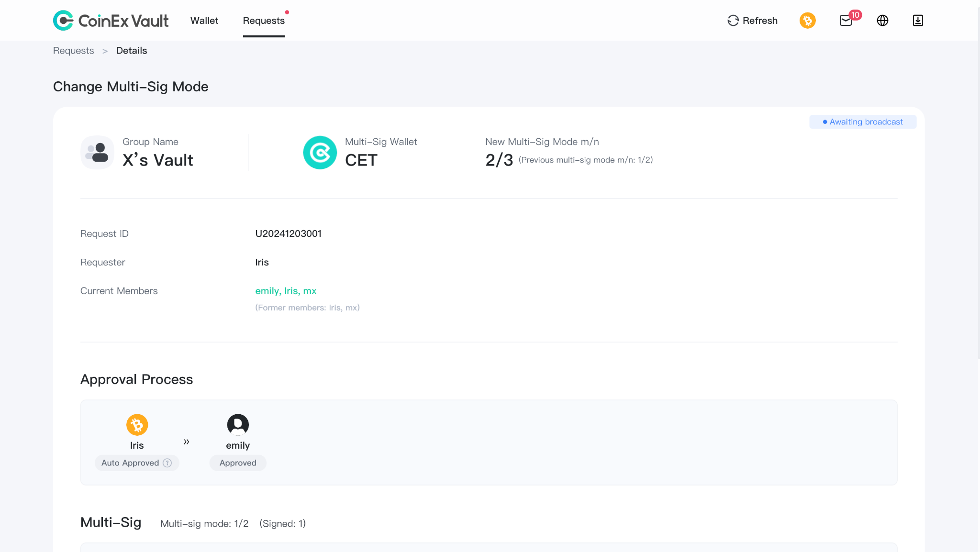The image size is (980, 552).
Task: Click the Auto Approved badge under Iris
Action: click(x=137, y=463)
